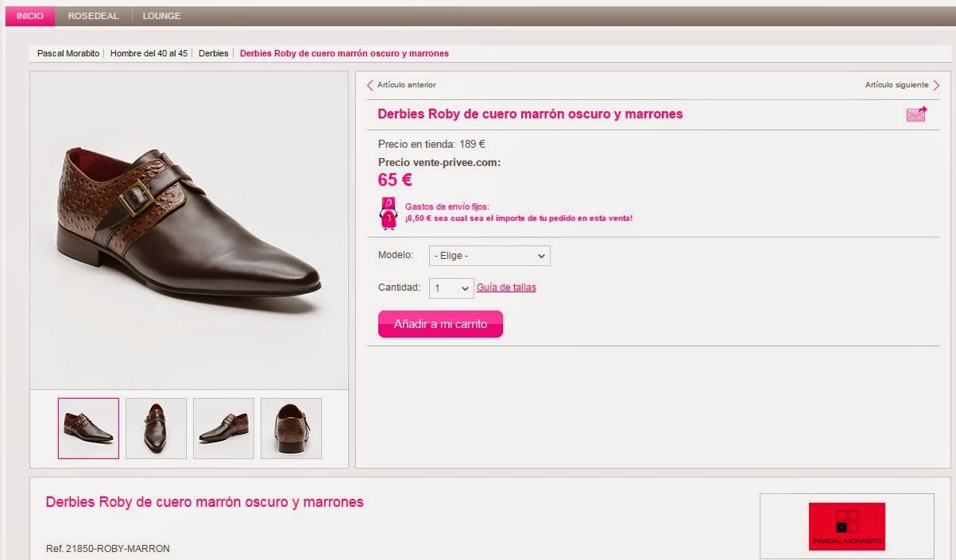Image resolution: width=956 pixels, height=560 pixels.
Task: Click Precio en tienda: 189 € text
Action: point(432,145)
